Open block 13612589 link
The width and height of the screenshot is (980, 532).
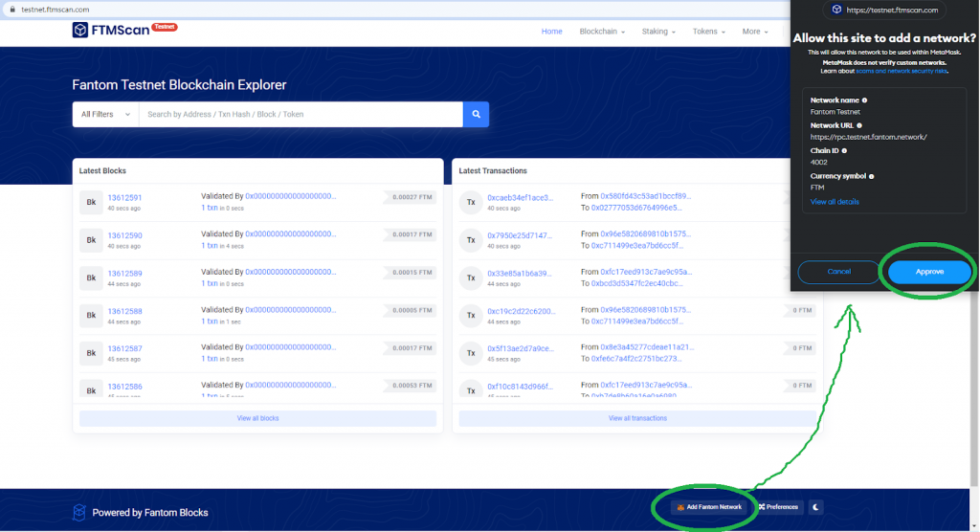(124, 274)
